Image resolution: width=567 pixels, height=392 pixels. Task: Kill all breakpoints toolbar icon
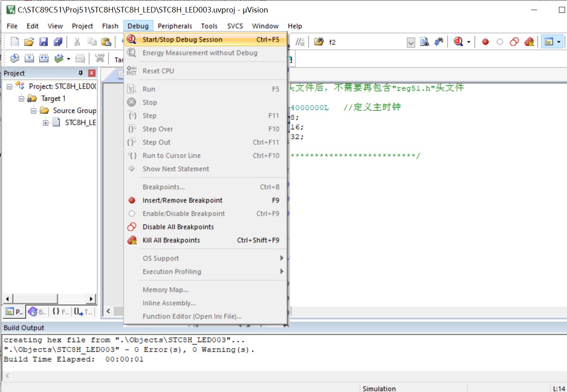pyautogui.click(x=529, y=41)
